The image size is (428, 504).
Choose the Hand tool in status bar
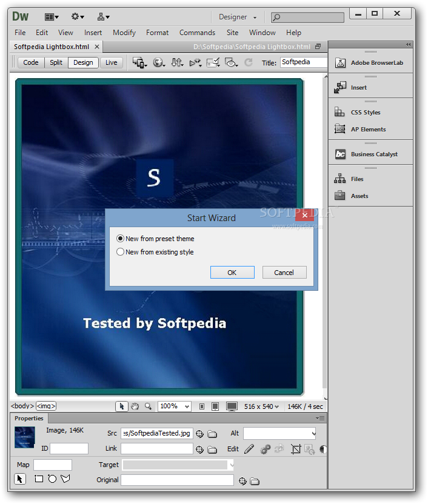coord(135,406)
